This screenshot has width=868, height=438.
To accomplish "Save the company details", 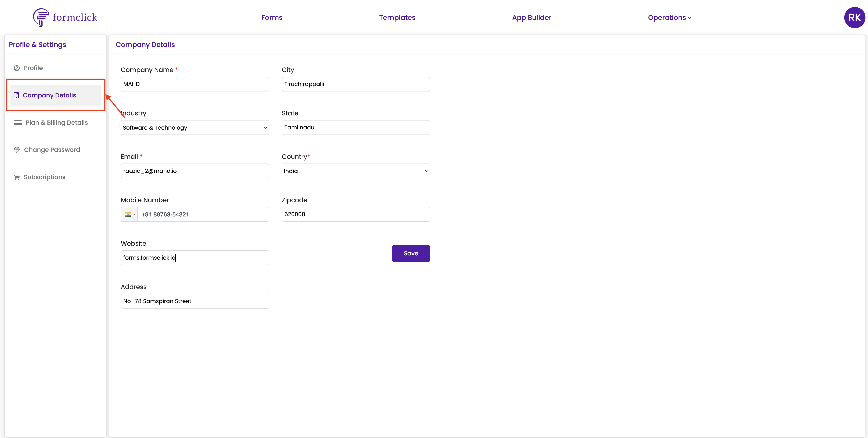I will (x=411, y=253).
